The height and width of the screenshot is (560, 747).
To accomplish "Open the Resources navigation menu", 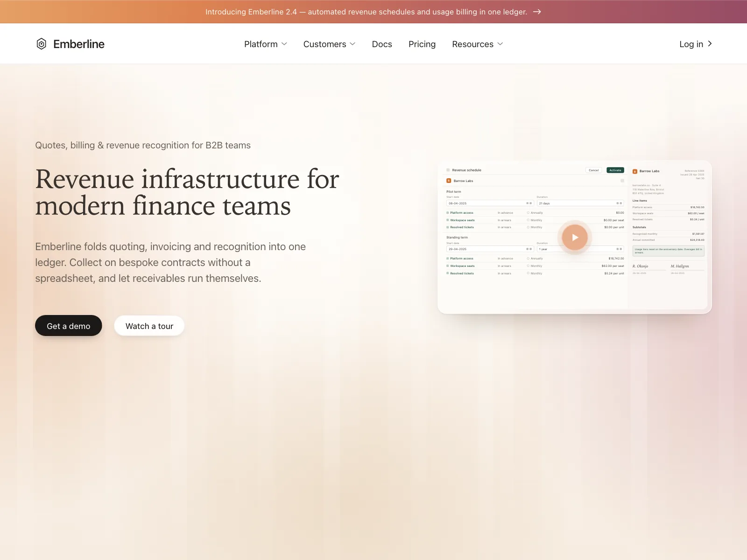I will click(478, 44).
